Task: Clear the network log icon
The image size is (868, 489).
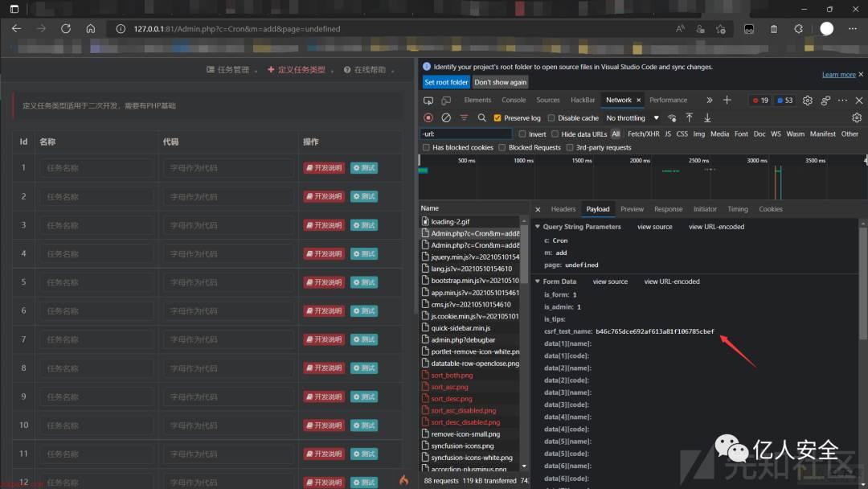Action: point(445,117)
